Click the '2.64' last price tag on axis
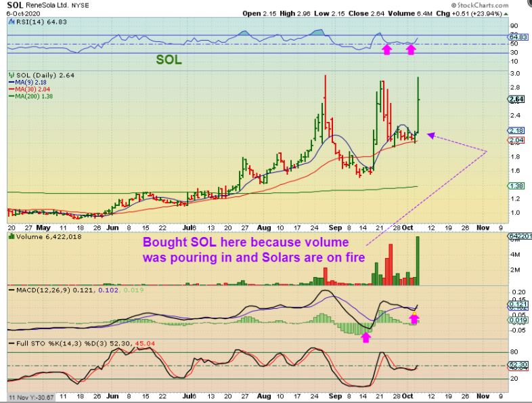The height and width of the screenshot is (403, 532). pos(516,99)
